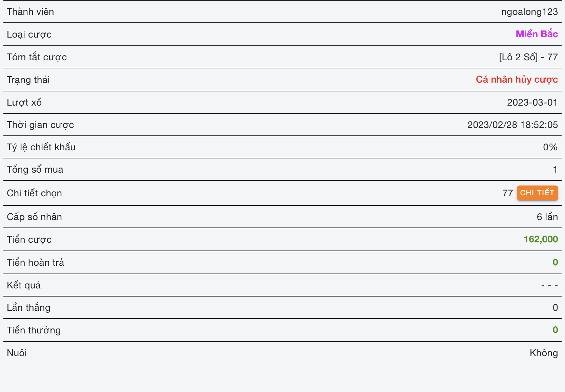The height and width of the screenshot is (392, 565).
Task: Click the Loại cược row label
Action: pyautogui.click(x=29, y=35)
